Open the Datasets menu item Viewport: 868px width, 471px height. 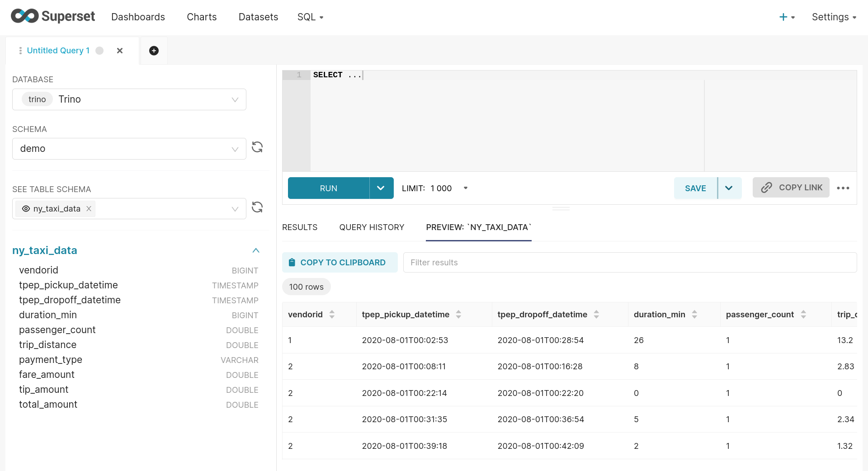[x=258, y=17]
